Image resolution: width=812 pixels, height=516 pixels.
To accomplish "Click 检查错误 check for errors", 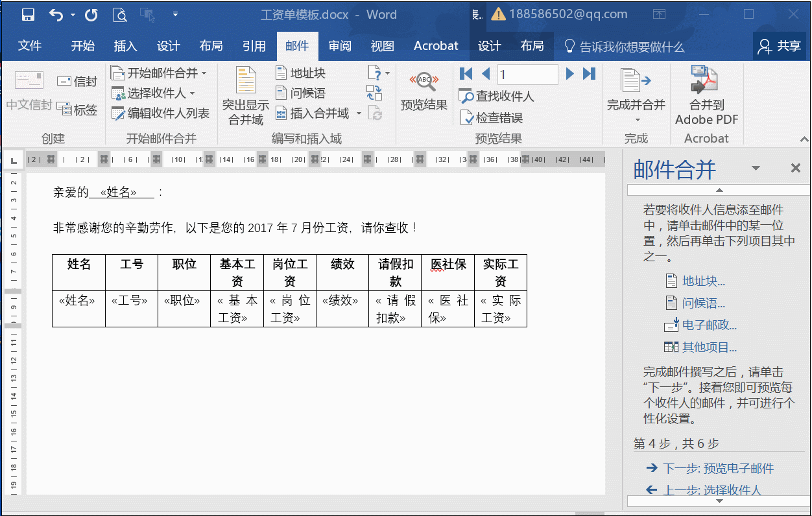I will pos(491,117).
